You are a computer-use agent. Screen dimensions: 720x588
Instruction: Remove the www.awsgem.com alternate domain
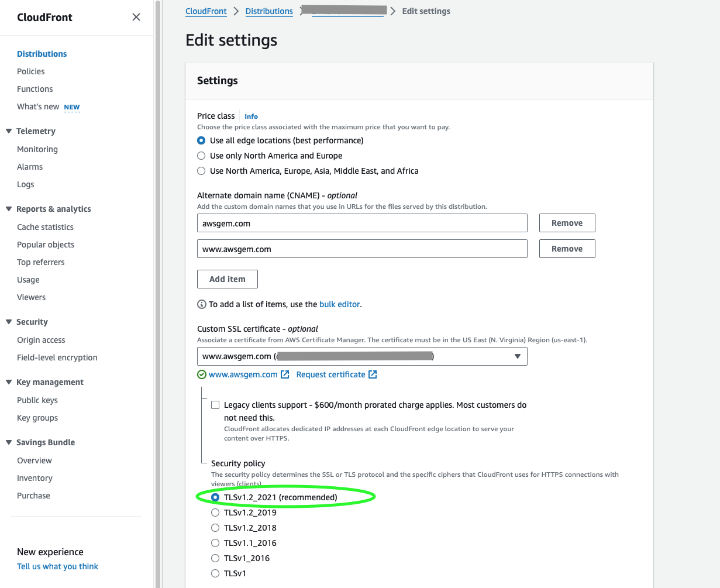567,249
